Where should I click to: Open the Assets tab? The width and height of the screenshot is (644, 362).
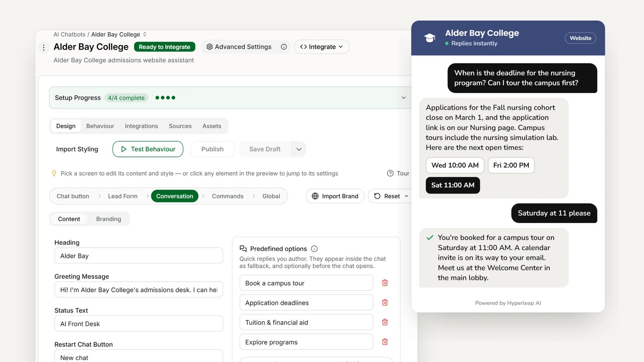coord(212,126)
